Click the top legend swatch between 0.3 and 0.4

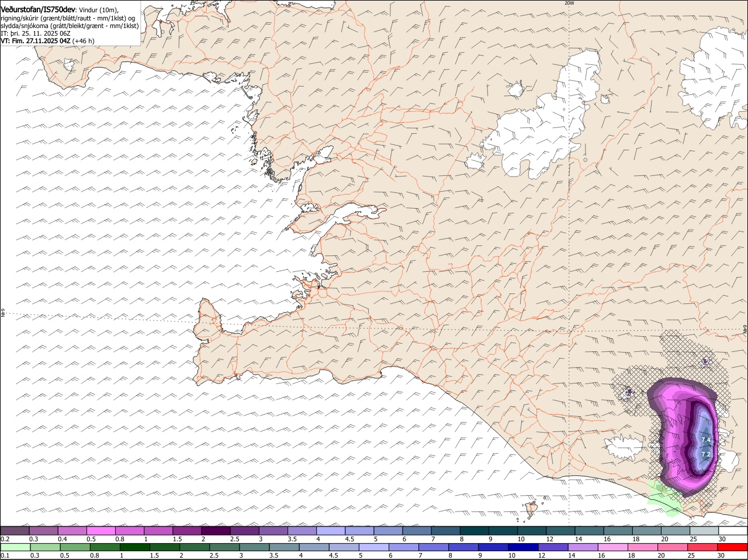[x=44, y=530]
